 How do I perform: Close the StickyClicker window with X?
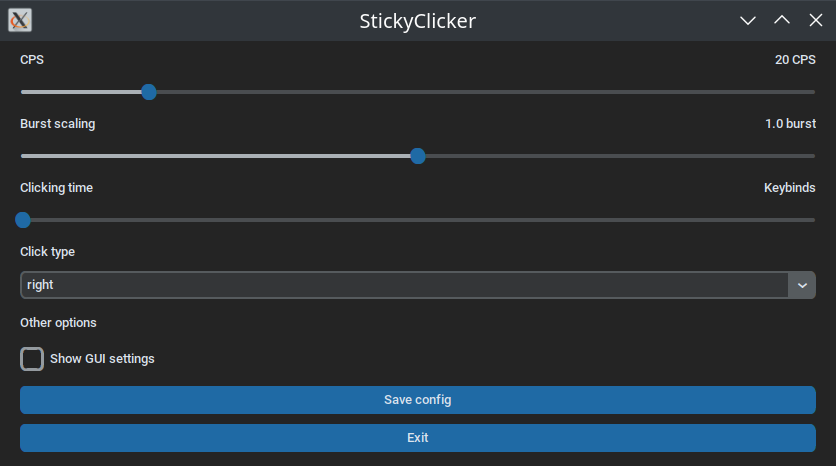coord(816,20)
